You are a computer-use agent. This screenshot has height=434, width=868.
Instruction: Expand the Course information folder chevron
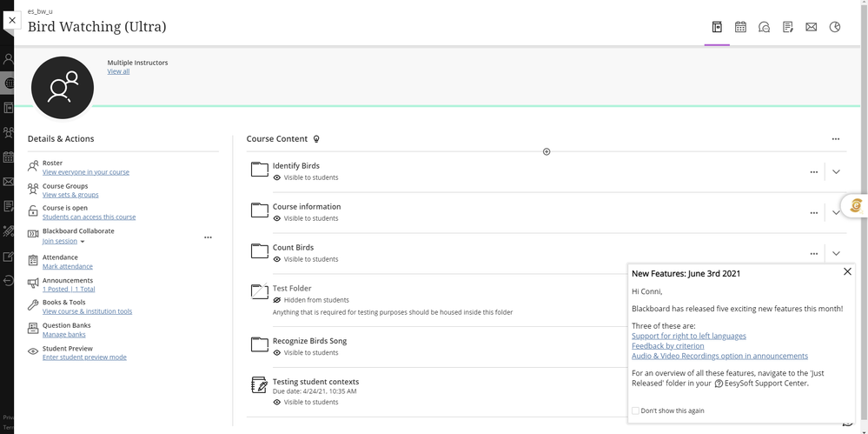click(x=835, y=212)
